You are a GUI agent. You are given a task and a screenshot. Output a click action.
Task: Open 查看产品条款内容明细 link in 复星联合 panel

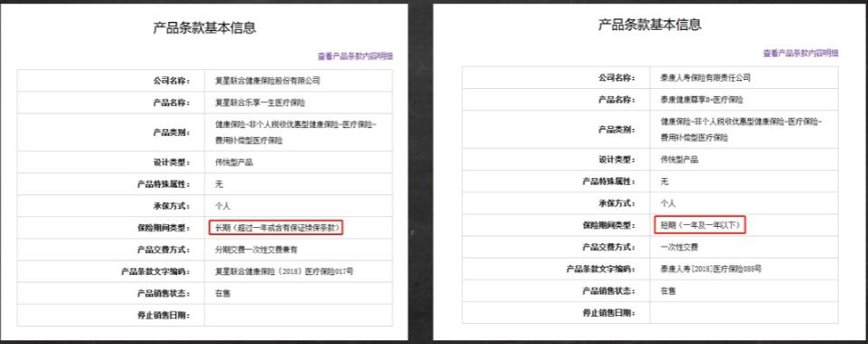point(355,56)
